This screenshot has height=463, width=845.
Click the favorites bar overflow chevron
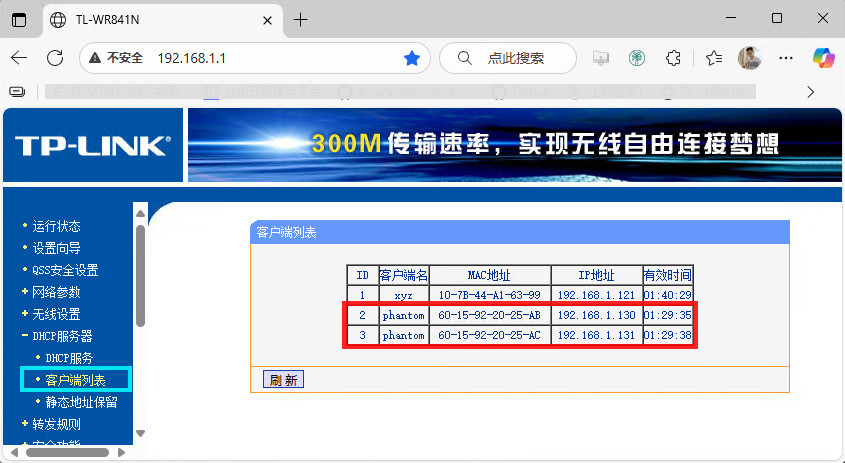811,92
